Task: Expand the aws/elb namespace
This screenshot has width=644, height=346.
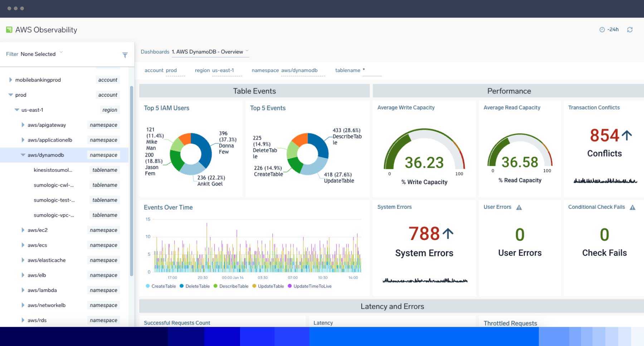Action: click(x=23, y=275)
